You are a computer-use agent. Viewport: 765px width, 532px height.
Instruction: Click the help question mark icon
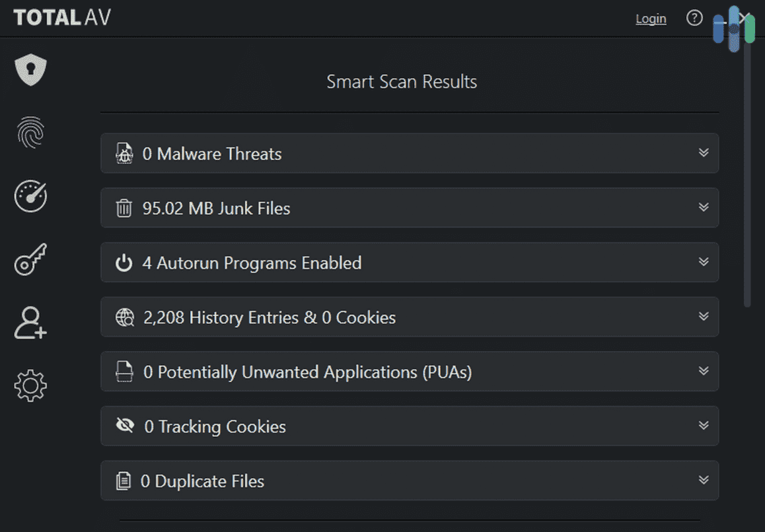click(694, 18)
